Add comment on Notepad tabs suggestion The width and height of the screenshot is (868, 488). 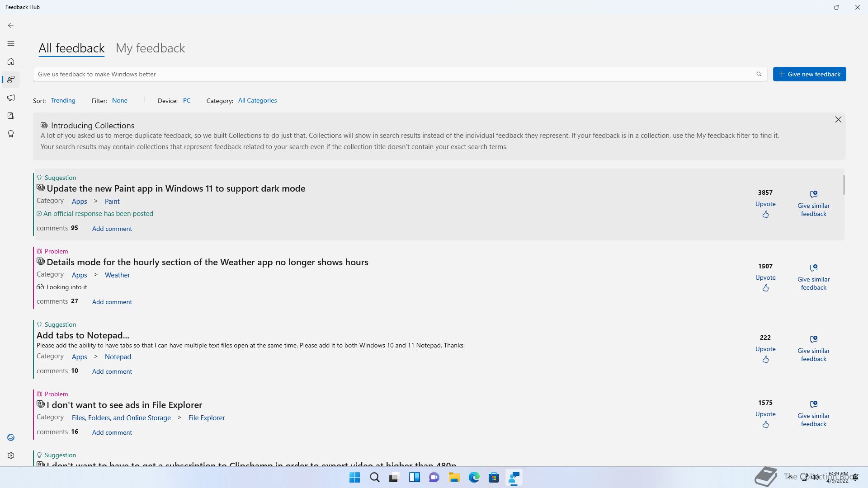pos(112,371)
